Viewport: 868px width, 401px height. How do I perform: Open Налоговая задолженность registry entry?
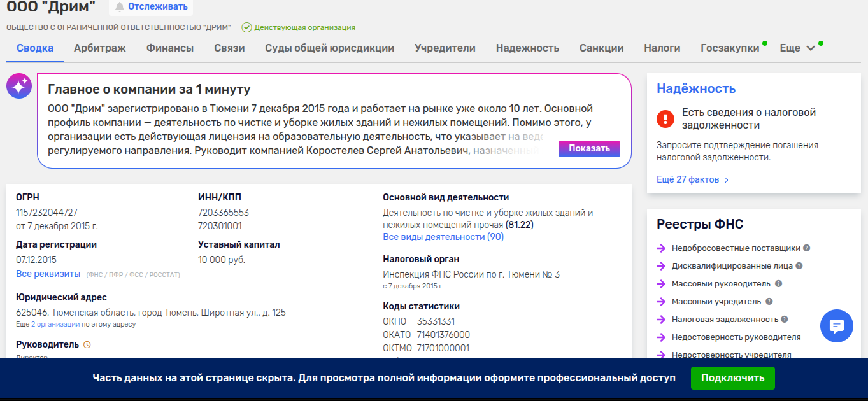click(725, 320)
